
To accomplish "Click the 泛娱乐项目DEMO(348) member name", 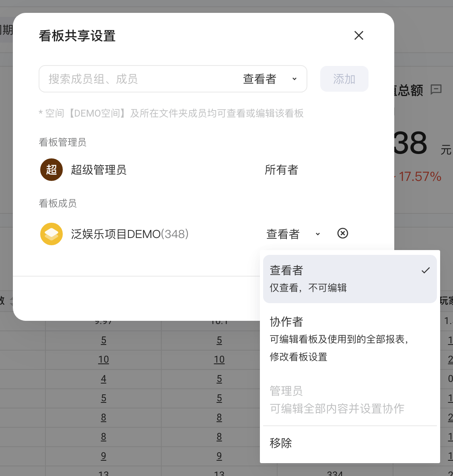I will click(130, 234).
